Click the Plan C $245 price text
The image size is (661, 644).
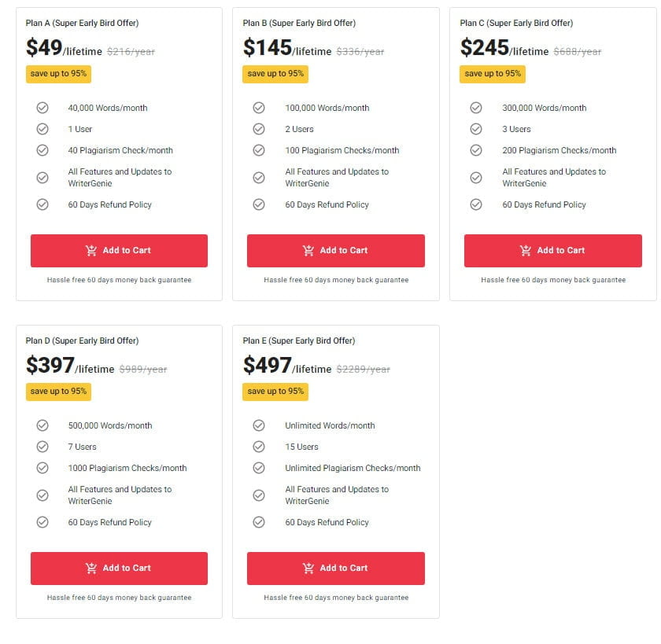[484, 48]
